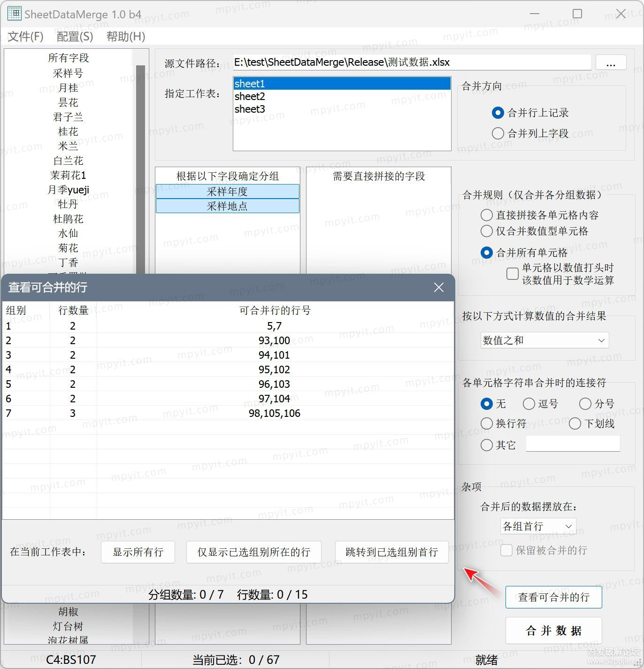The width and height of the screenshot is (644, 669).
Task: Select 采样地点 grouping field
Action: pyautogui.click(x=227, y=206)
